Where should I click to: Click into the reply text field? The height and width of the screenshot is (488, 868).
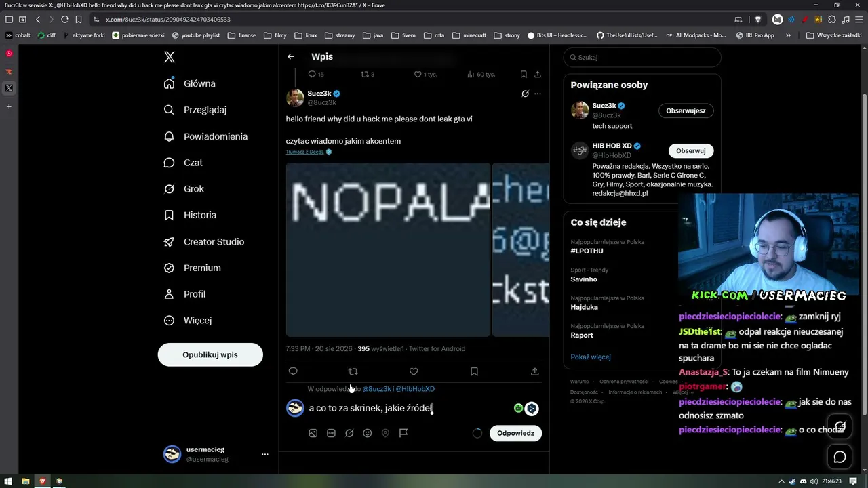(407, 408)
